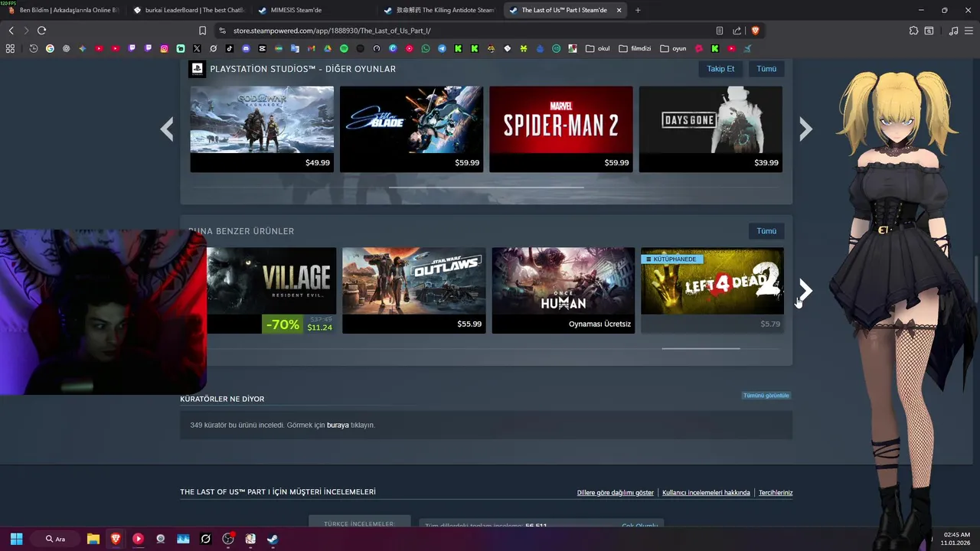Open the God of War Ragnarök game card
The width and height of the screenshot is (980, 551).
[262, 129]
